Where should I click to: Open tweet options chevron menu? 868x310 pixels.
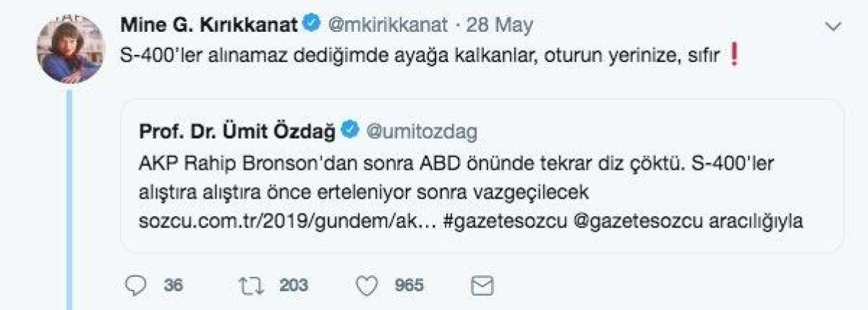point(833,27)
